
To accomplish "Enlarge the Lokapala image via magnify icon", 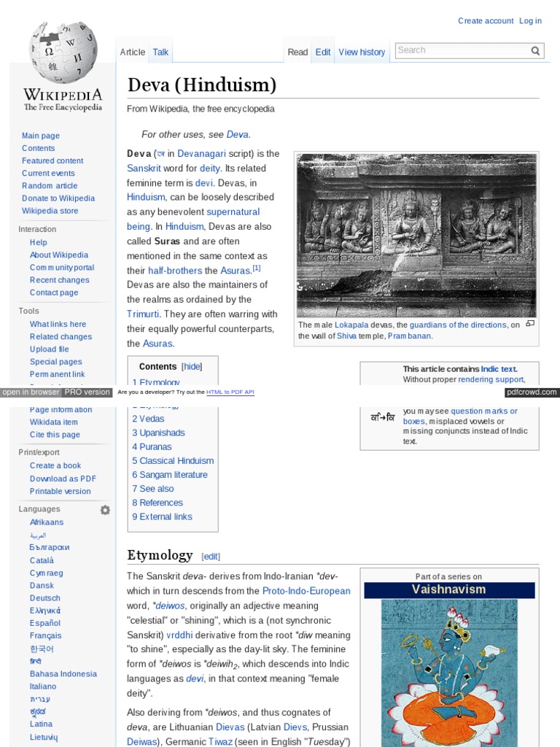I will coord(530,323).
